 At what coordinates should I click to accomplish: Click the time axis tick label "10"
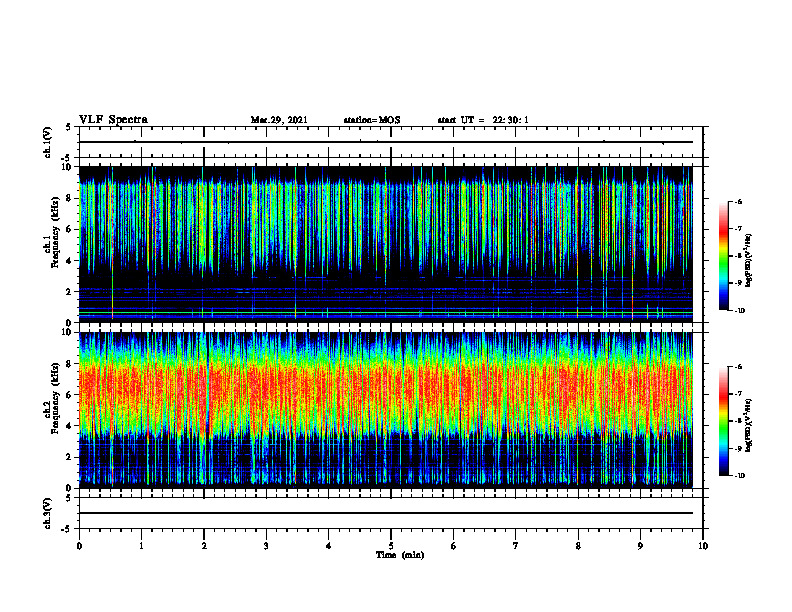(x=703, y=546)
